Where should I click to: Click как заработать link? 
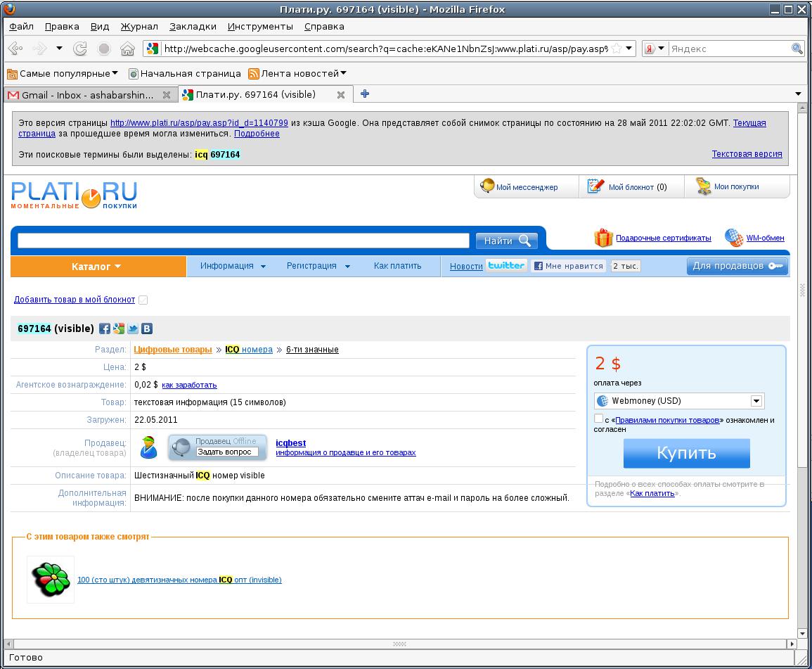tap(189, 385)
